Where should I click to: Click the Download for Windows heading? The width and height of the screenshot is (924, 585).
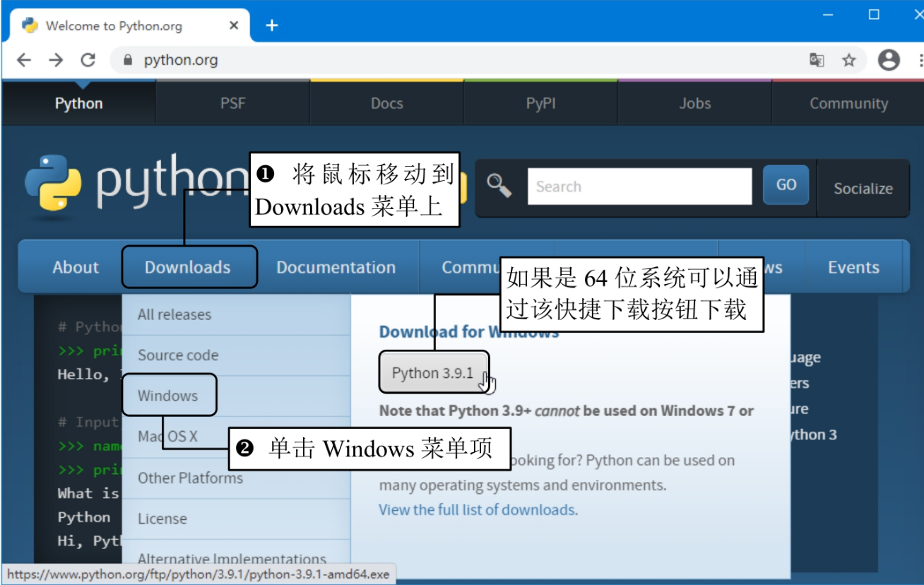469,332
